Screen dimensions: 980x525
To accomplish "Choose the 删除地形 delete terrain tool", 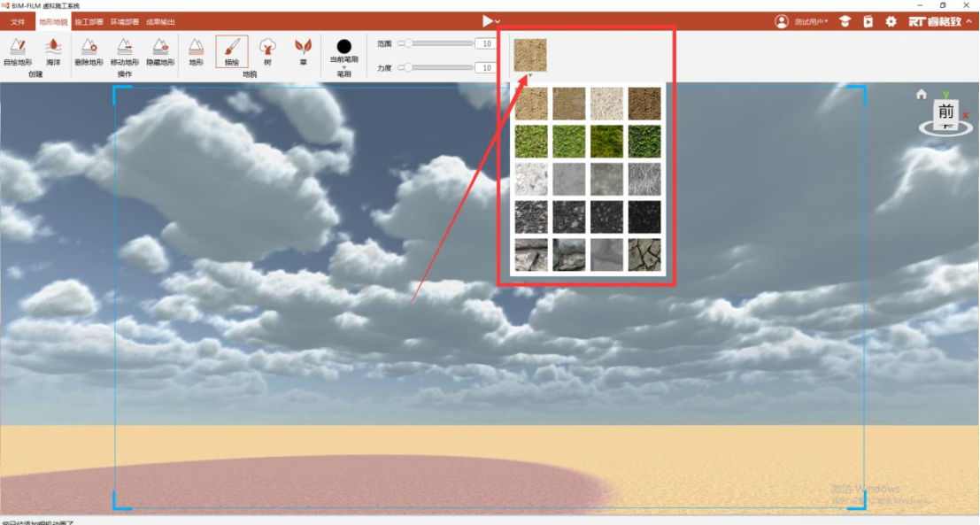I will click(x=89, y=52).
